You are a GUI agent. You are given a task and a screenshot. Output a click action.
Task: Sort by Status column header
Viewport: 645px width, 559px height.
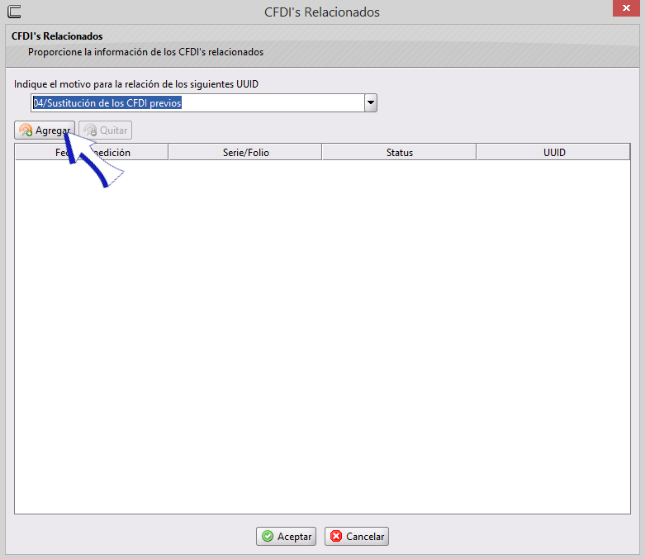pyautogui.click(x=399, y=152)
